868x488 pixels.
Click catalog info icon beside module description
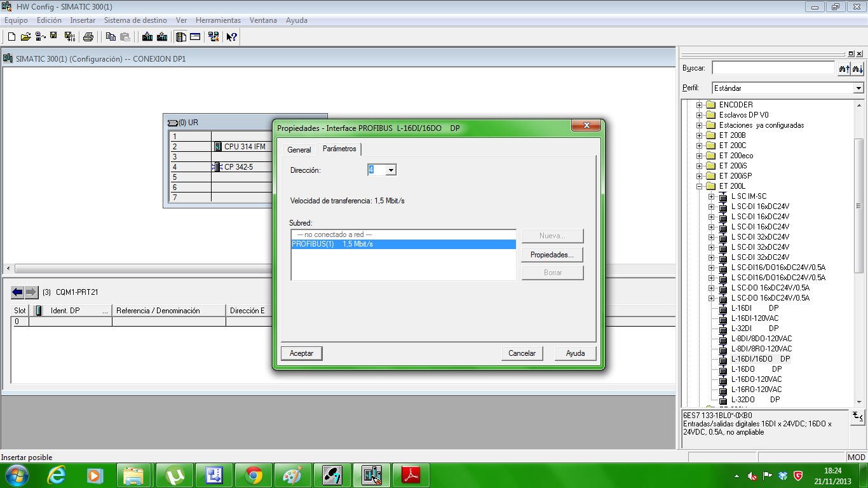[x=857, y=416]
